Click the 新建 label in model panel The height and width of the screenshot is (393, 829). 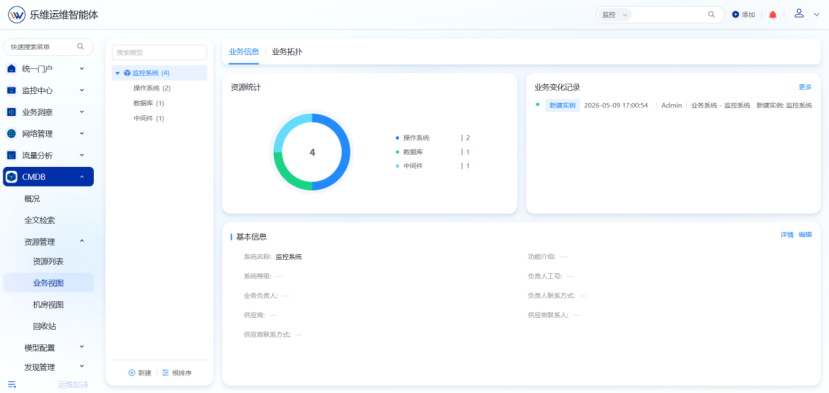click(145, 373)
